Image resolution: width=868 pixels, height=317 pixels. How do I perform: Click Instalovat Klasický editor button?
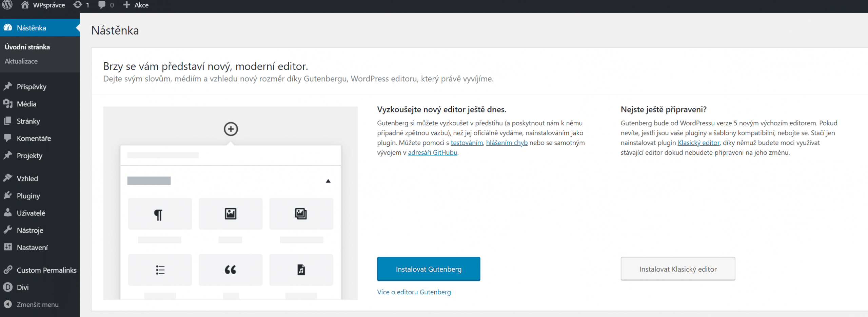coord(678,269)
